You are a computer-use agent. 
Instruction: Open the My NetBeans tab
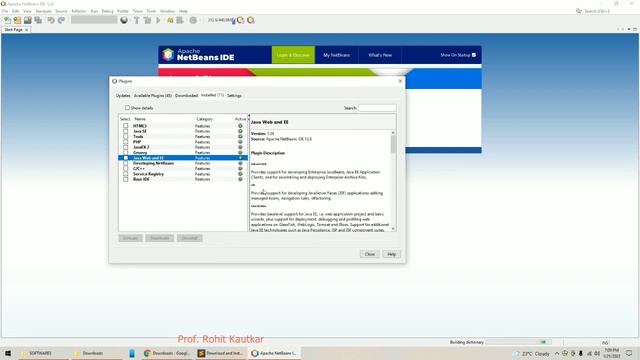337,55
